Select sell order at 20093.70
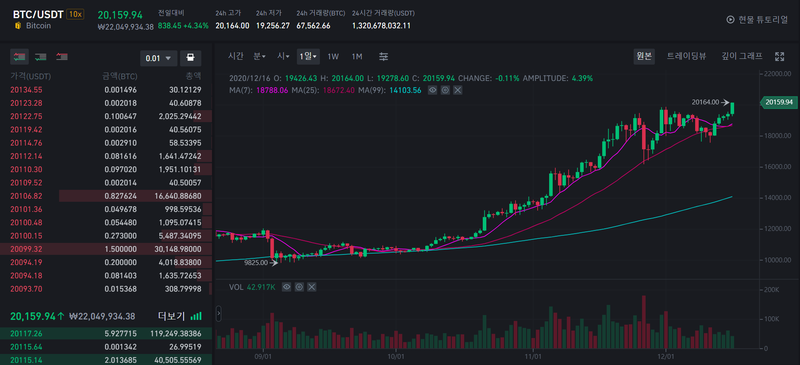Viewport: 800px width, 365px height. tap(106, 289)
